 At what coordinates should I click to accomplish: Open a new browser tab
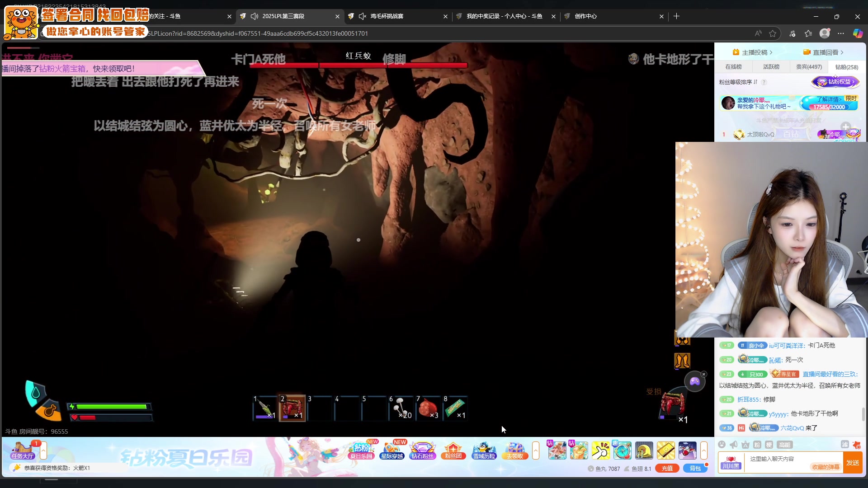(x=676, y=16)
